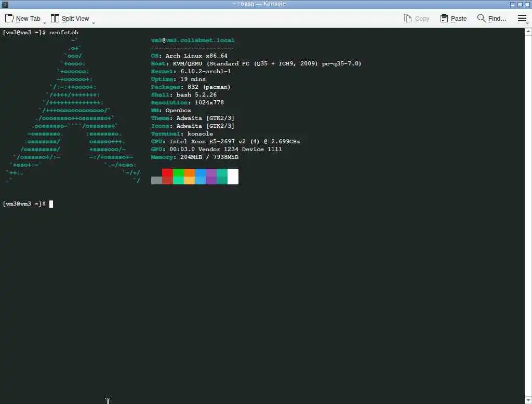Click the window title 'bash — Konsole'

coord(263,4)
